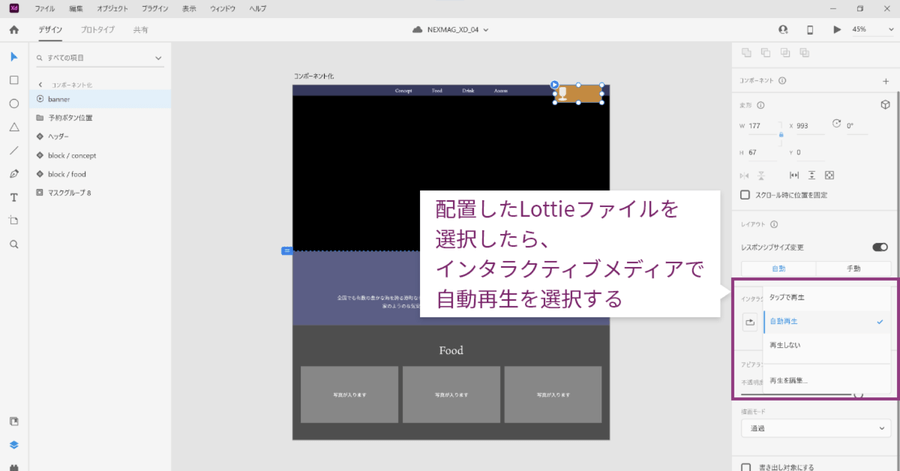The image size is (900, 471).
Task: Choose タップで再生 from playback menu
Action: [x=826, y=298]
